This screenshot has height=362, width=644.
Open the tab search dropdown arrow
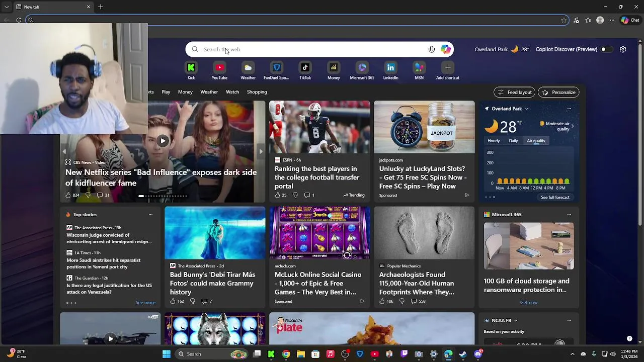coord(7,7)
